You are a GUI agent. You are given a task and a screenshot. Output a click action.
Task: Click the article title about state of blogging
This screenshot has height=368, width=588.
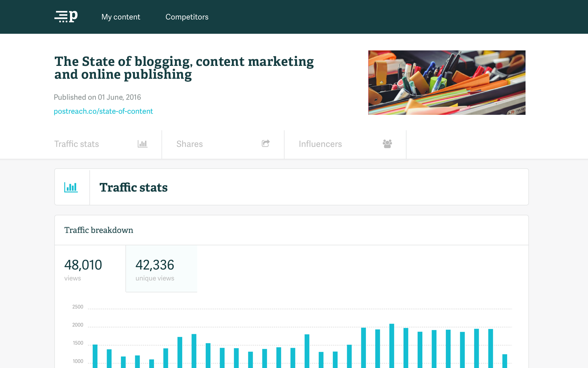tap(184, 68)
